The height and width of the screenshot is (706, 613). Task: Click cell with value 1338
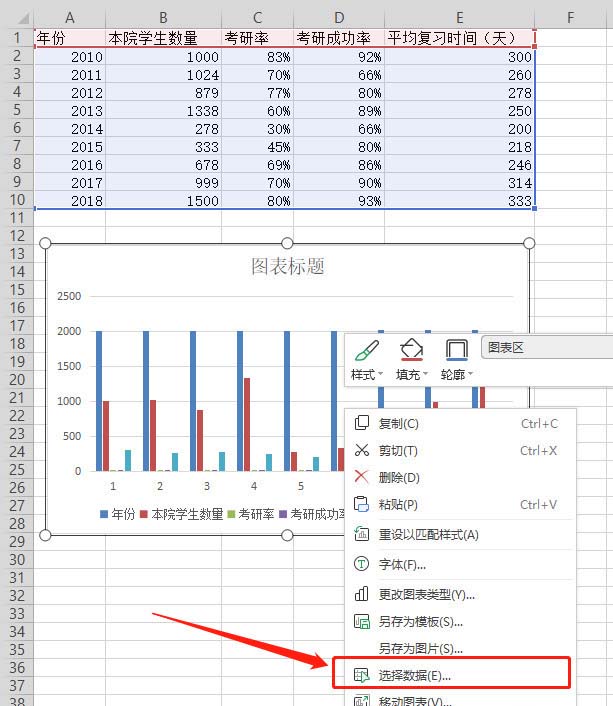[163, 110]
